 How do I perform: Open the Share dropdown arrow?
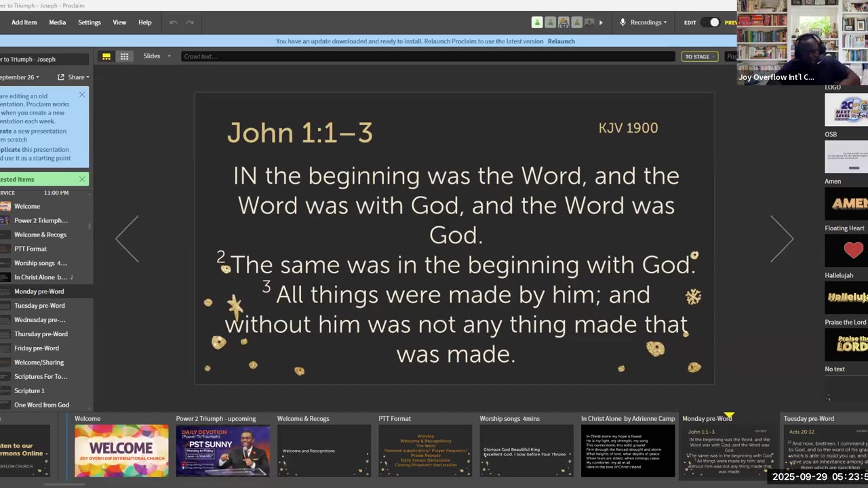87,77
